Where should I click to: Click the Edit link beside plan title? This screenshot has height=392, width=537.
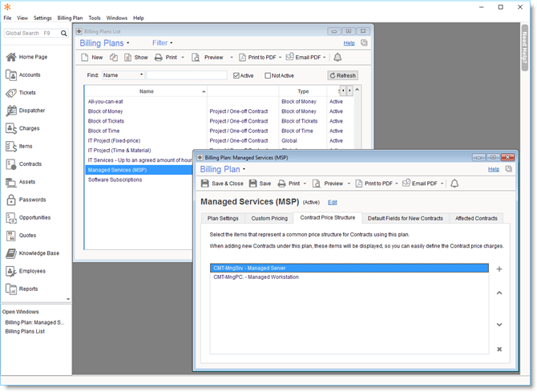(x=333, y=202)
